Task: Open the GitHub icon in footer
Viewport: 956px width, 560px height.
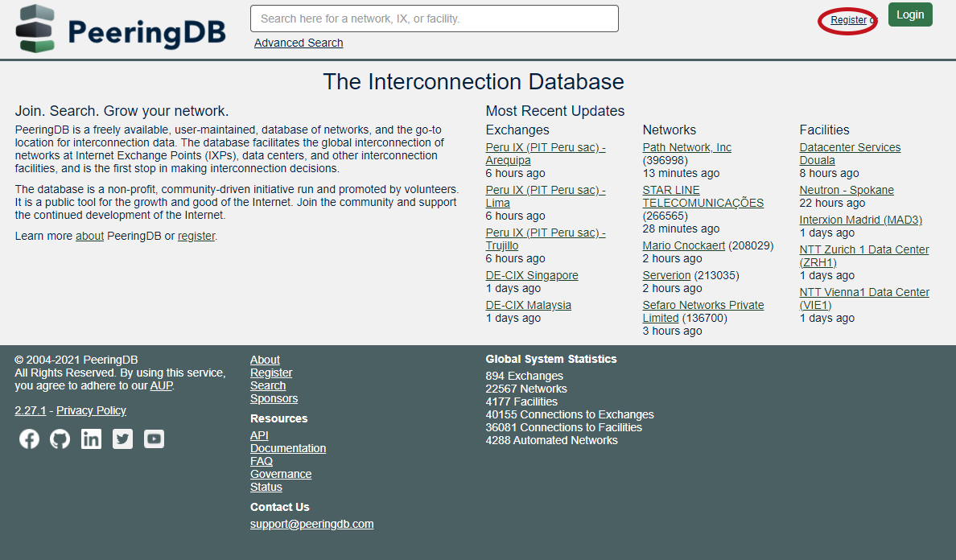Action: [x=60, y=439]
